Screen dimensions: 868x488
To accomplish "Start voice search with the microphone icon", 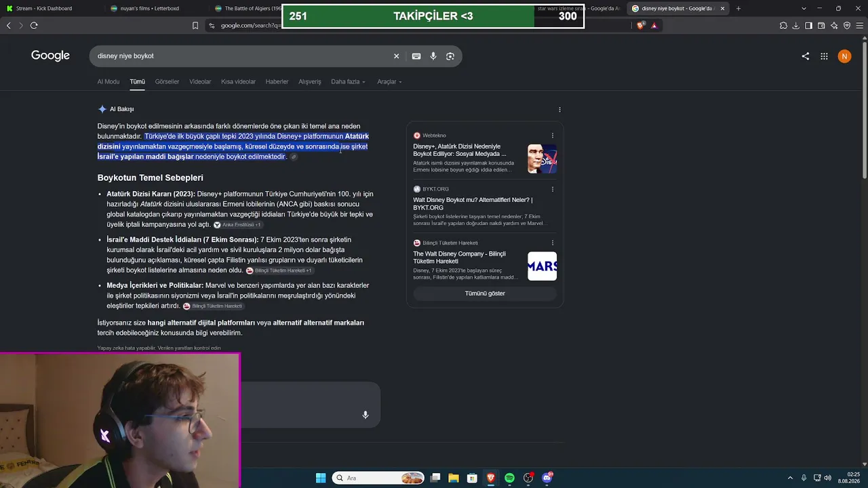I will [x=433, y=56].
